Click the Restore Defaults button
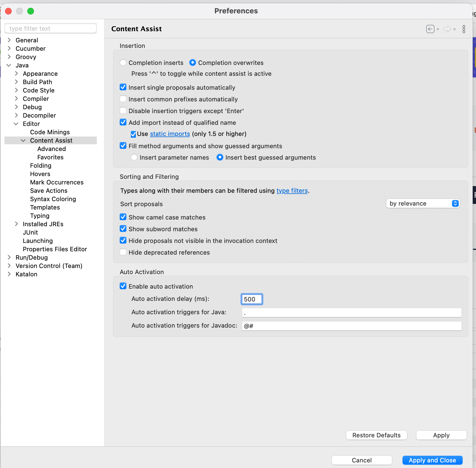The image size is (476, 468). [x=376, y=435]
